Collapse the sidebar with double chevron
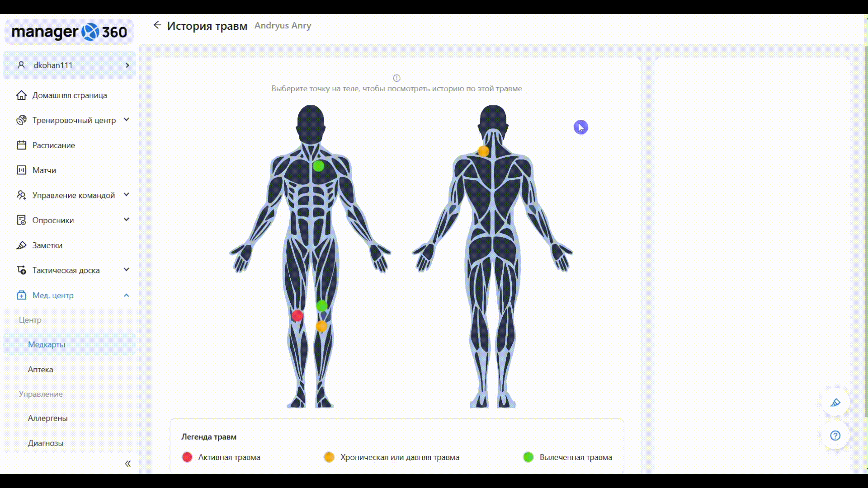This screenshot has width=868, height=488. click(127, 464)
